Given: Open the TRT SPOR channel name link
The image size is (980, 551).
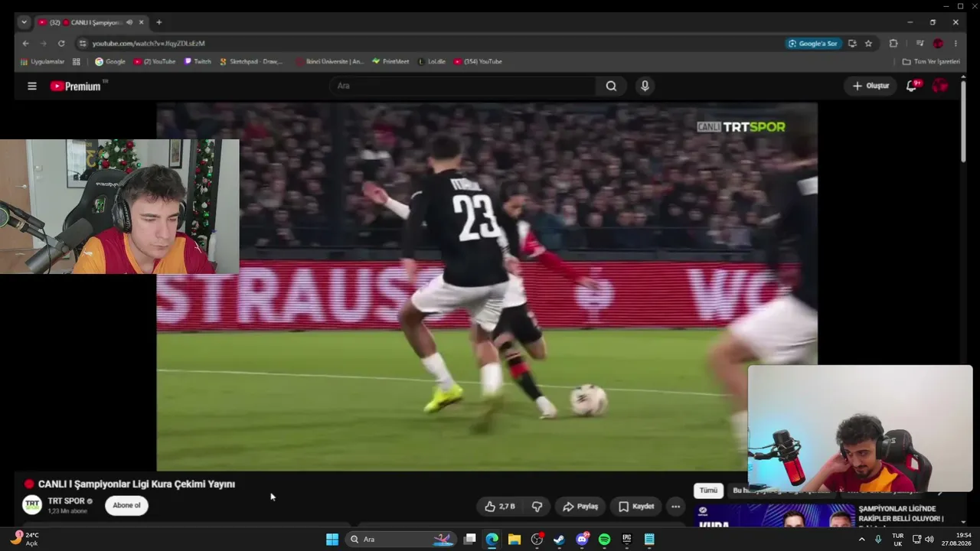Looking at the screenshot, I should [x=66, y=501].
